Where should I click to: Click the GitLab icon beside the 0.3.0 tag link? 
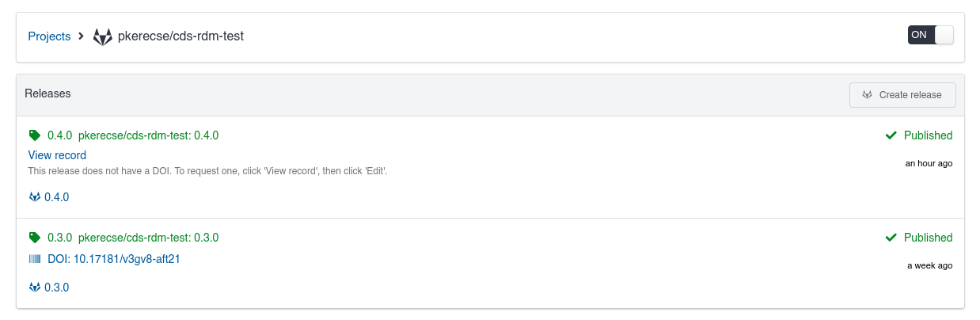(x=35, y=288)
